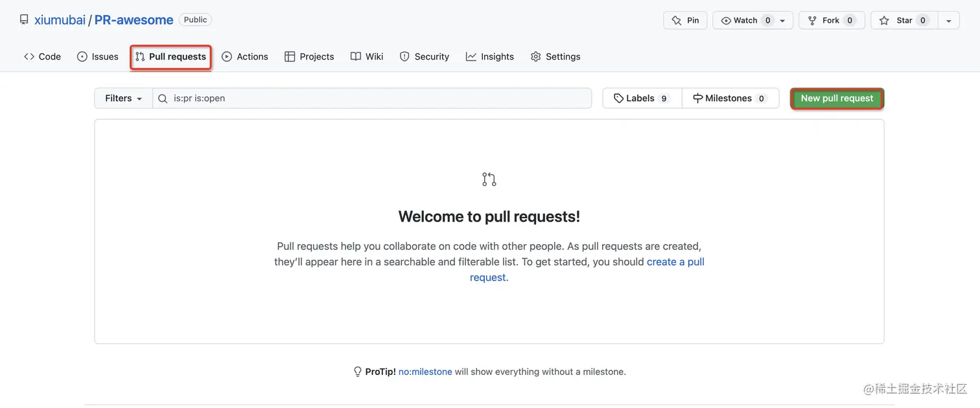Click the pull request icon above welcome heading

(x=489, y=179)
